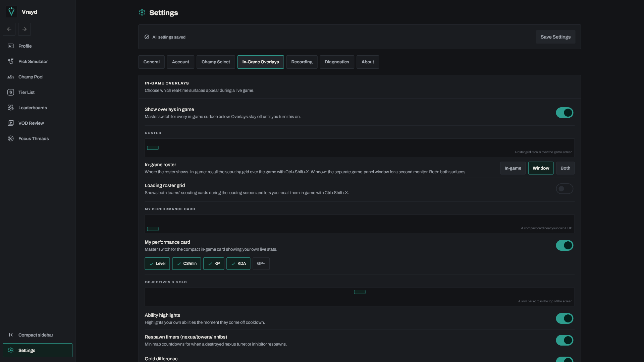This screenshot has width=644, height=362.
Task: Open the Tier List page
Action: click(38, 92)
